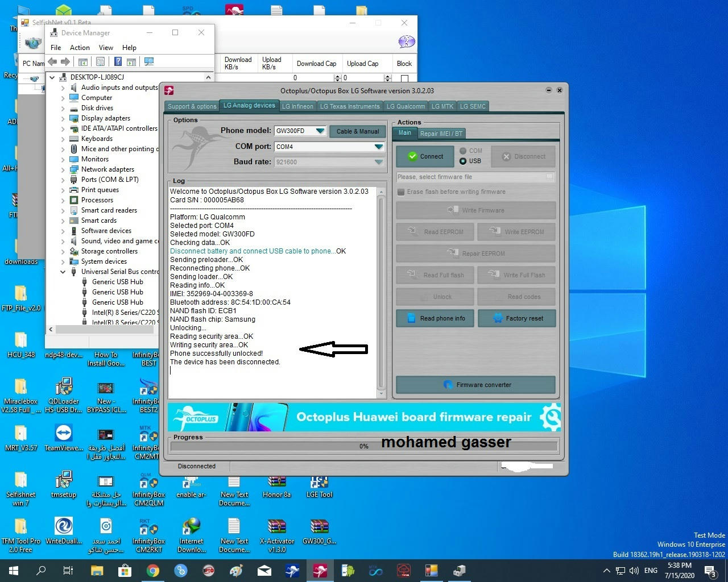The width and height of the screenshot is (728, 582).
Task: Open the Repair IMEI / BT tab
Action: coord(441,134)
